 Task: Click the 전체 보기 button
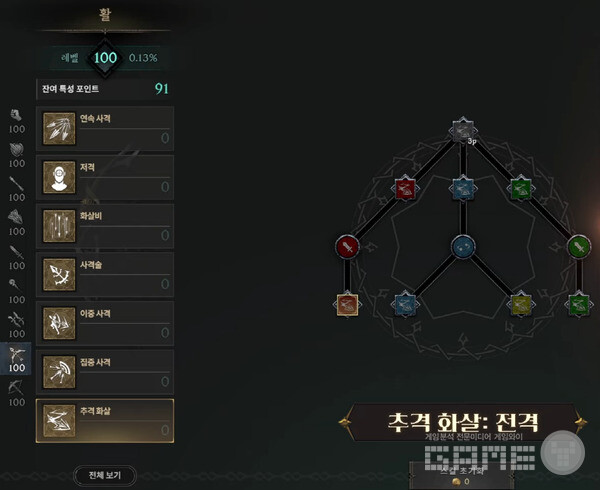click(x=105, y=475)
